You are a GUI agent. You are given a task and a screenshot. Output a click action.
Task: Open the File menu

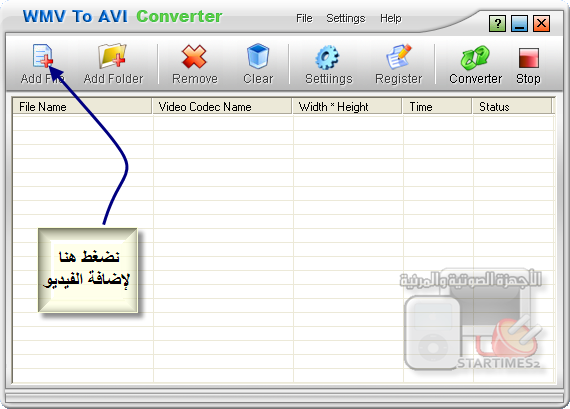pos(304,18)
